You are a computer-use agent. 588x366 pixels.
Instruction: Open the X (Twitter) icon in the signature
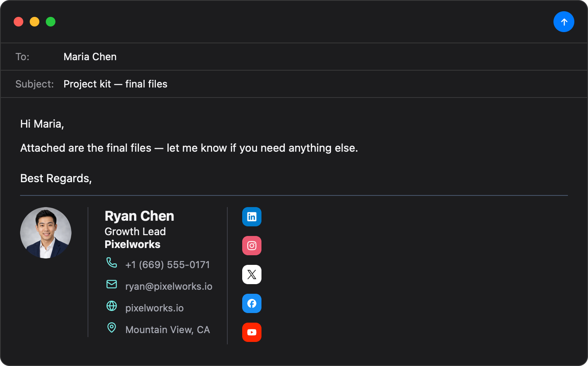[x=252, y=274]
